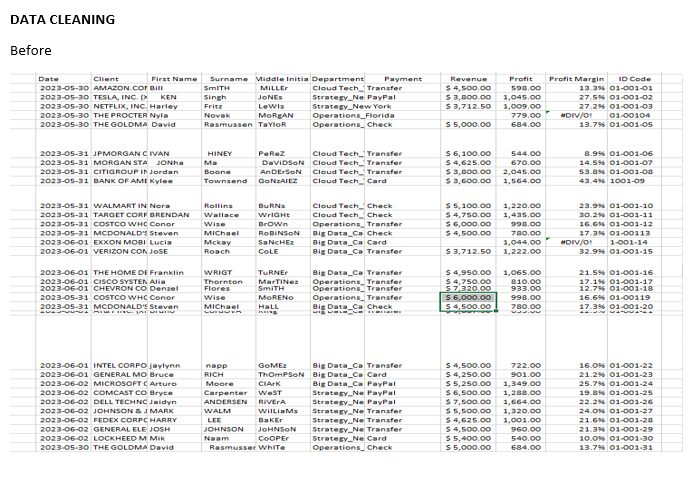Click profit value 1,664.00
This screenshot has height=492, width=692.
[x=522, y=402]
